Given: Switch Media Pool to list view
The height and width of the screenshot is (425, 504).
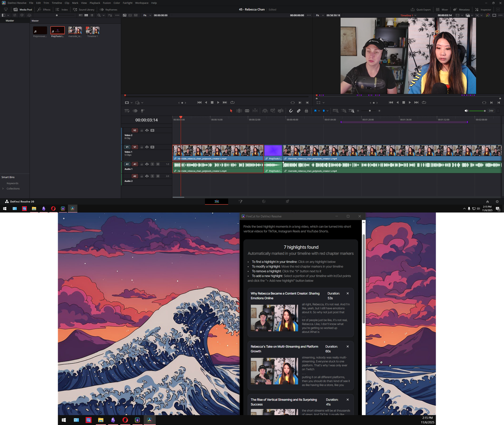Looking at the screenshot, I should (x=92, y=15).
